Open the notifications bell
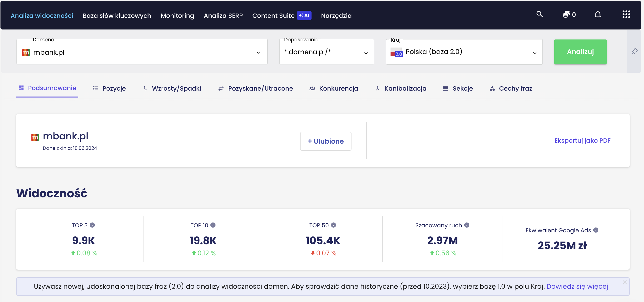The height and width of the screenshot is (302, 644). click(598, 15)
